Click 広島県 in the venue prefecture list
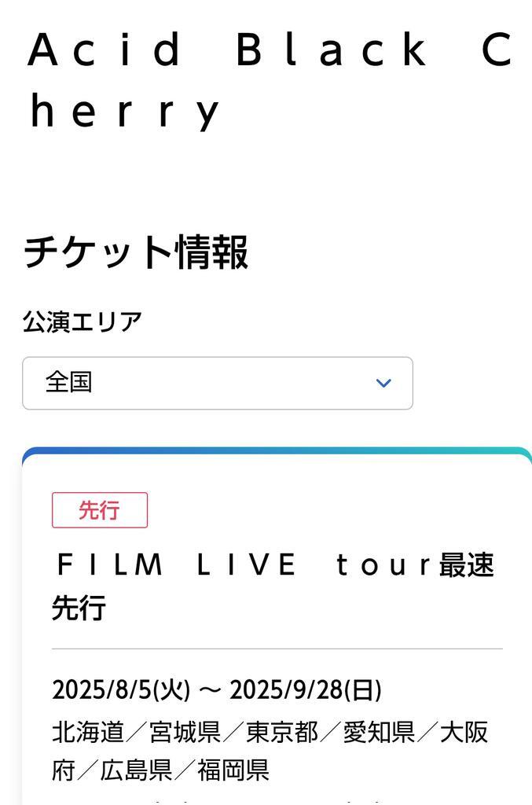Image resolution: width=532 pixels, height=805 pixels. pos(136,770)
